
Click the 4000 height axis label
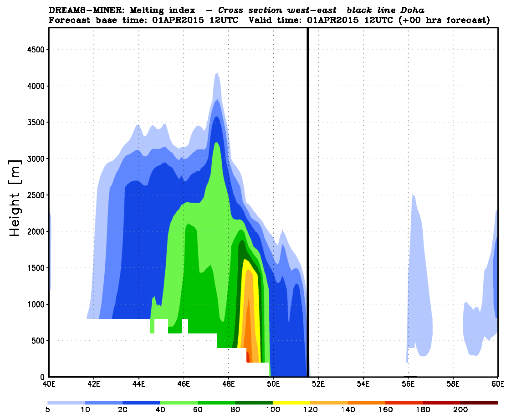pyautogui.click(x=36, y=86)
